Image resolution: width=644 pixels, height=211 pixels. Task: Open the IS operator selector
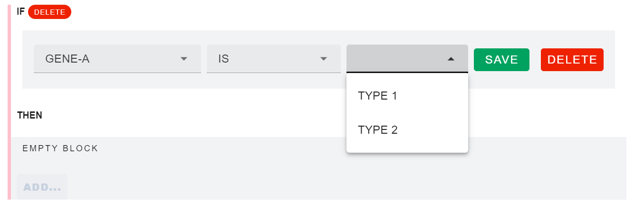click(x=273, y=59)
